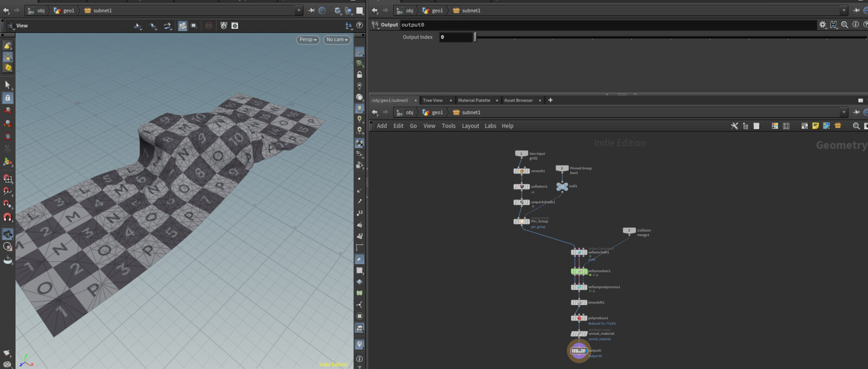Click the Houdini H help icon in the parameter pane
868x369 pixels.
coord(834,25)
